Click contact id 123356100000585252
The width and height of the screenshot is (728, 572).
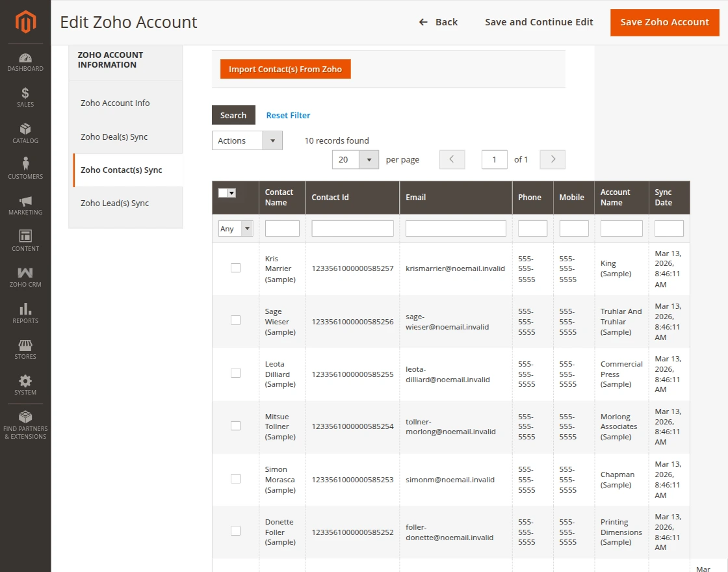[x=352, y=532]
